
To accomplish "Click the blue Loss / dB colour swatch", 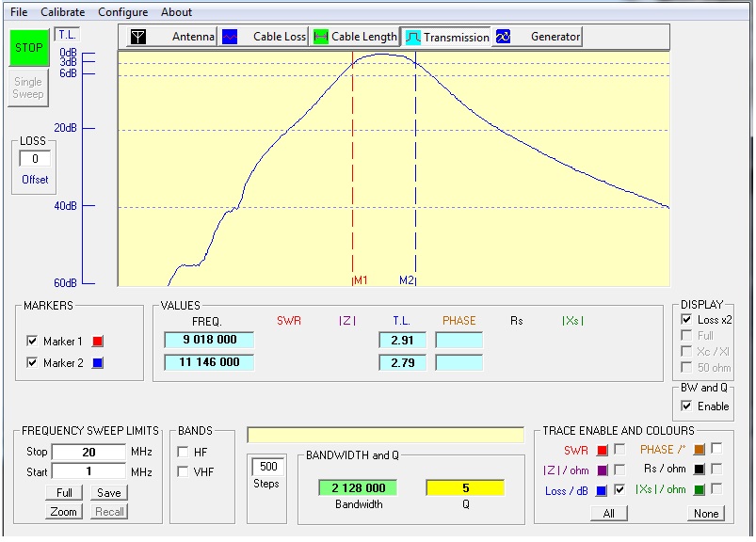I will click(x=602, y=490).
